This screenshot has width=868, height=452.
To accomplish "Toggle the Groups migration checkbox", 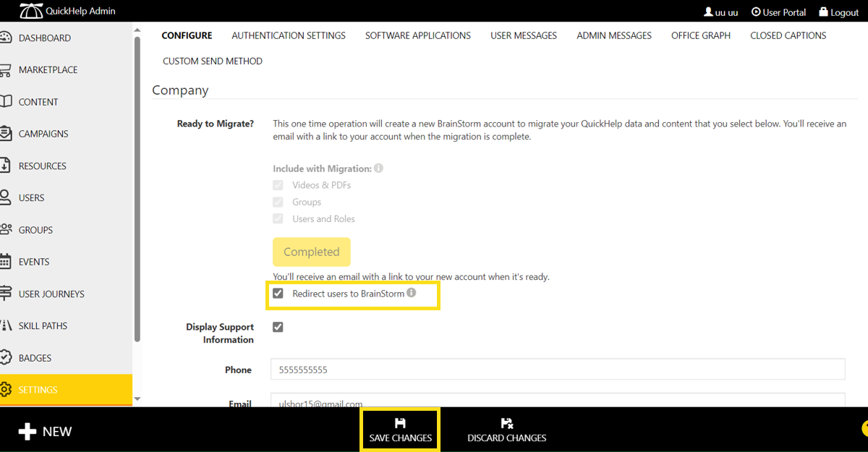I will (x=278, y=202).
